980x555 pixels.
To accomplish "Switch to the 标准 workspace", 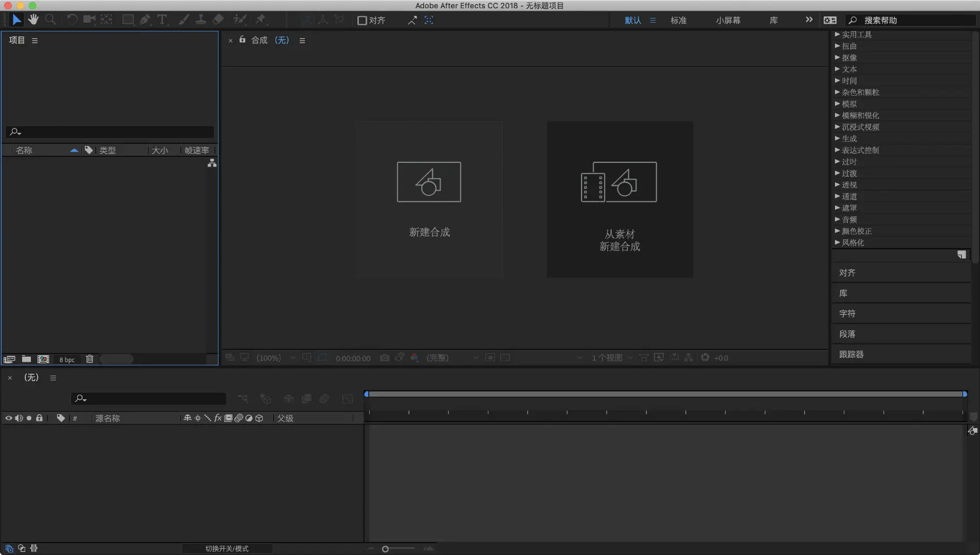I will click(678, 20).
